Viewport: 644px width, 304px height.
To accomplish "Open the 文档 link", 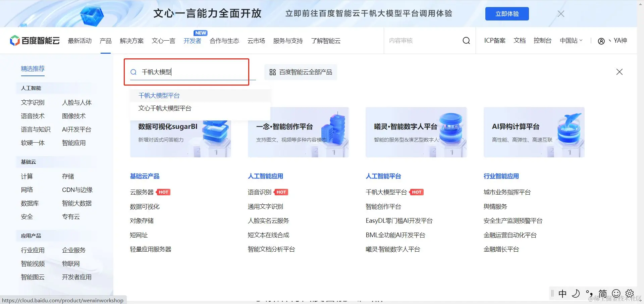I will point(520,41).
